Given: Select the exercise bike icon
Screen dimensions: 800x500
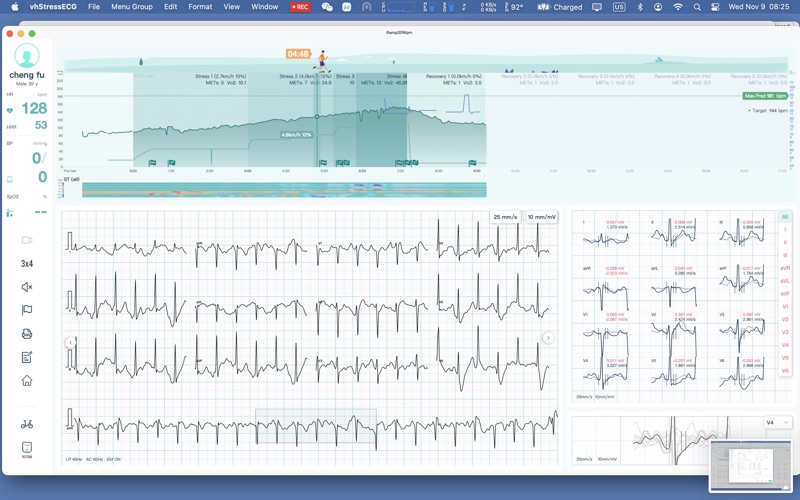Looking at the screenshot, I should click(27, 424).
